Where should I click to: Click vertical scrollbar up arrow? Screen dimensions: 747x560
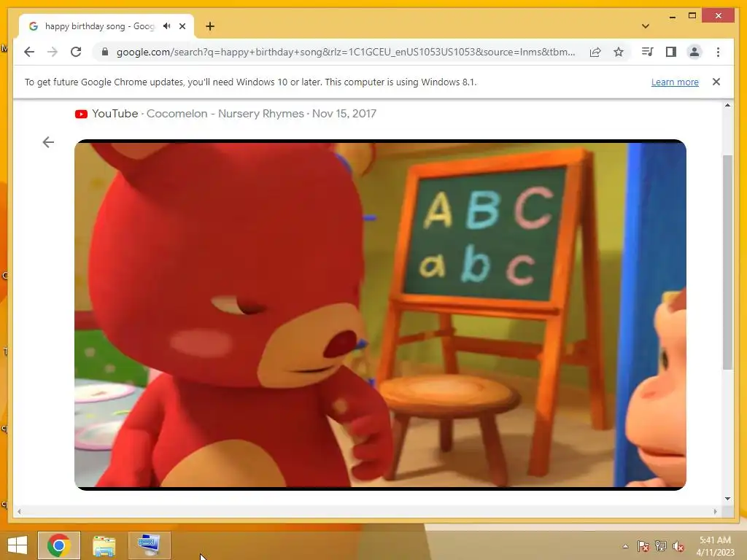[x=727, y=105]
